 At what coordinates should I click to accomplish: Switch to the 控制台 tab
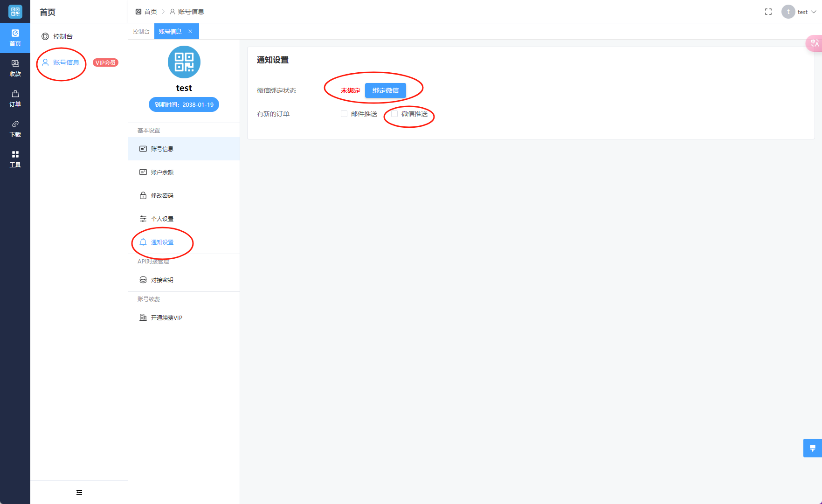tap(141, 32)
